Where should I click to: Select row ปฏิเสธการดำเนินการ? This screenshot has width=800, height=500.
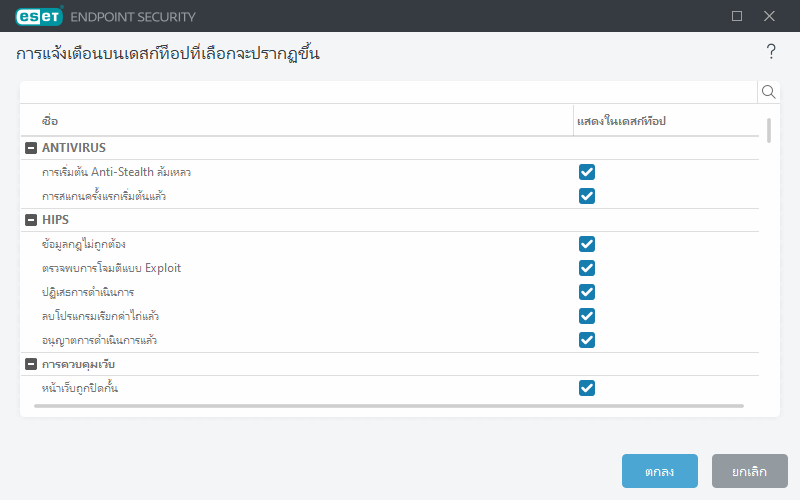[390, 292]
